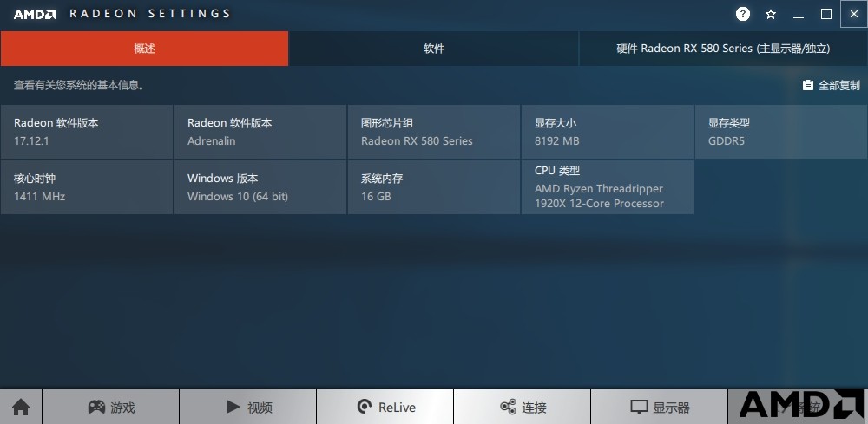The image size is (868, 424).
Task: Click the clipboard icon beside 全部复制
Action: pyautogui.click(x=808, y=85)
